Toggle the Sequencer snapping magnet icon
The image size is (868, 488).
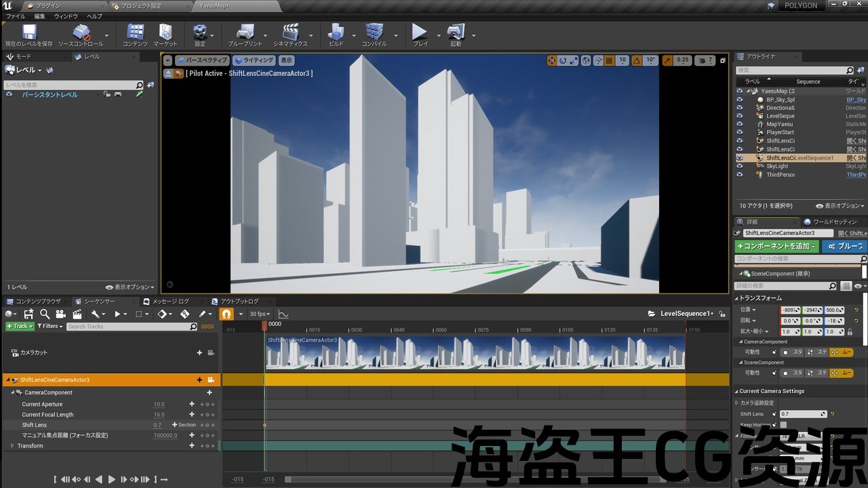click(x=226, y=314)
